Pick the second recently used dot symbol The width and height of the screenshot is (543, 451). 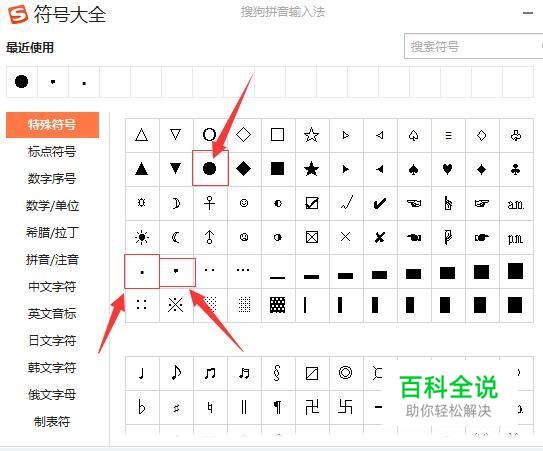click(53, 82)
